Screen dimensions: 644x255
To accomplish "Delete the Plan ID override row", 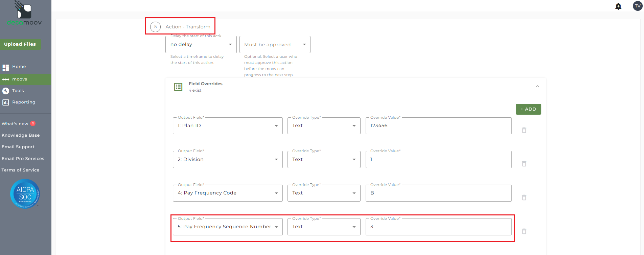I will pos(524,130).
